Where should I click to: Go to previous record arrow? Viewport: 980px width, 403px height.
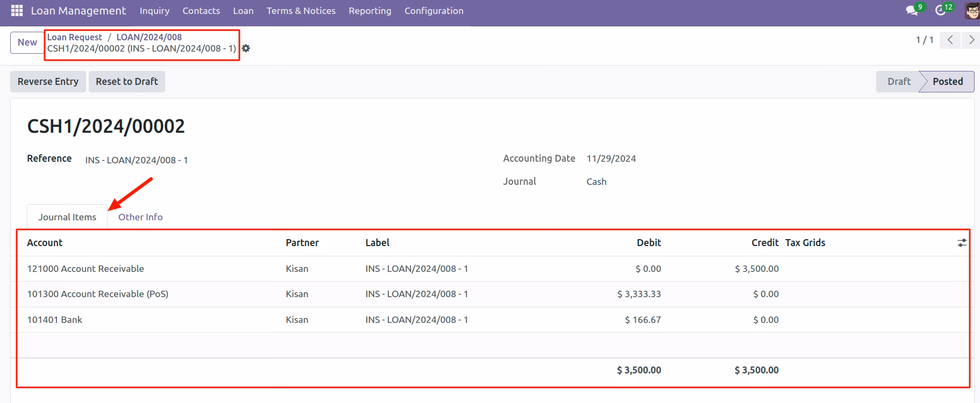(x=950, y=40)
